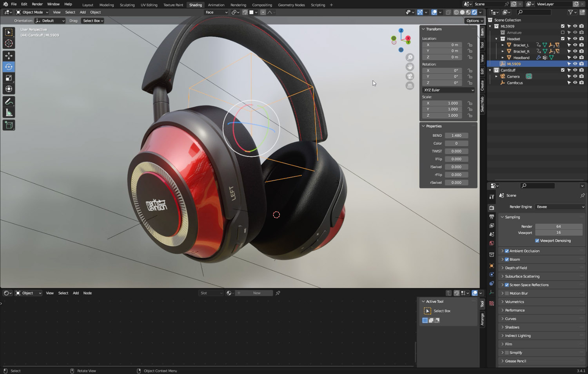Open the Output properties tab icon
The width and height of the screenshot is (588, 374).
click(x=492, y=217)
